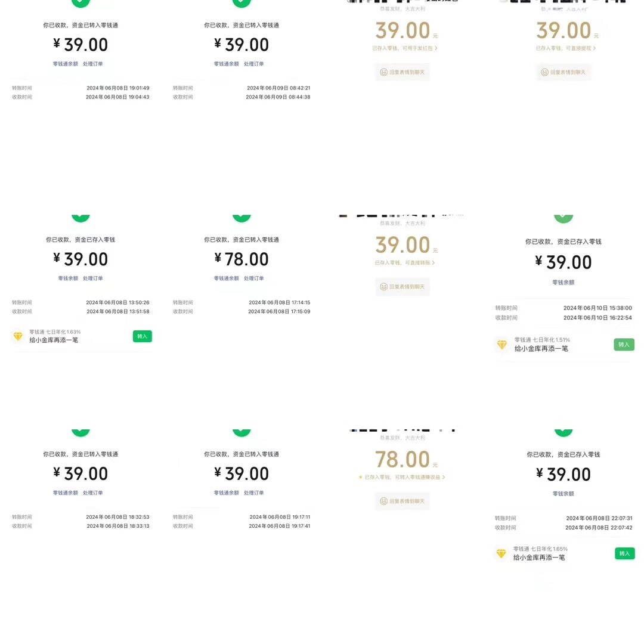The image size is (644, 644).
Task: Open 零钱余额 on the 22:07:31 receipt
Action: [x=563, y=494]
